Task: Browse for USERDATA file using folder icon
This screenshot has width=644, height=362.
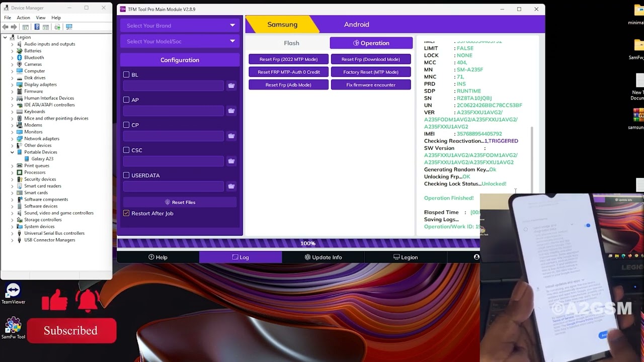Action: tap(231, 187)
